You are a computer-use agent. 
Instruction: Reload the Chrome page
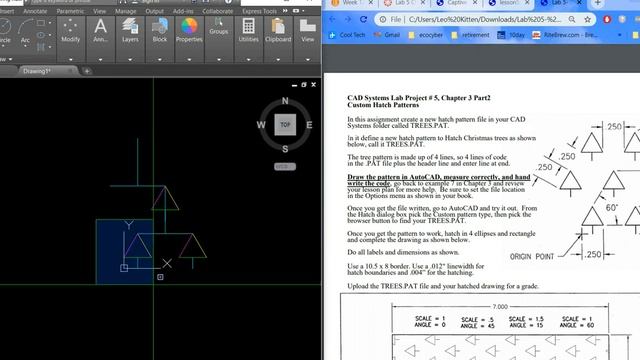click(363, 19)
